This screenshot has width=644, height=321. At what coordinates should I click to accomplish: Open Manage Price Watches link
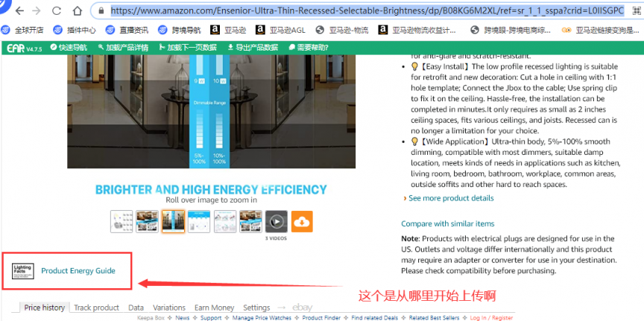262,318
